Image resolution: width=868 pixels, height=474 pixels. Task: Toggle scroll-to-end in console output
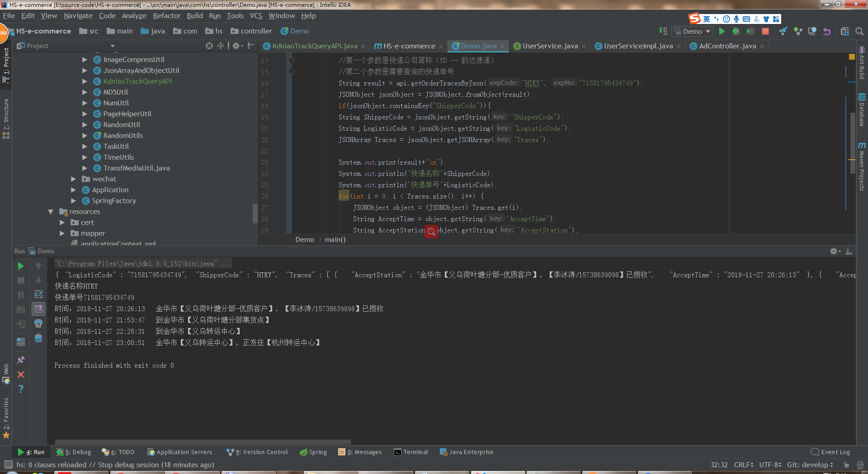(38, 309)
